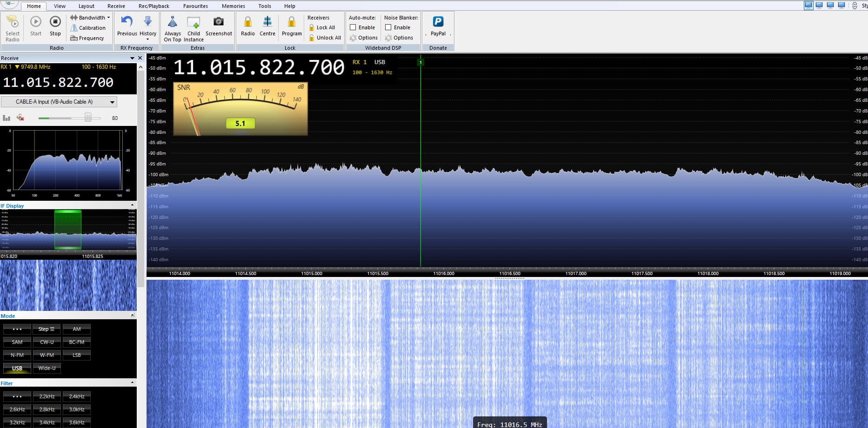Click the 2.8kHz filter button
Image resolution: width=868 pixels, height=428 pixels.
[x=47, y=409]
